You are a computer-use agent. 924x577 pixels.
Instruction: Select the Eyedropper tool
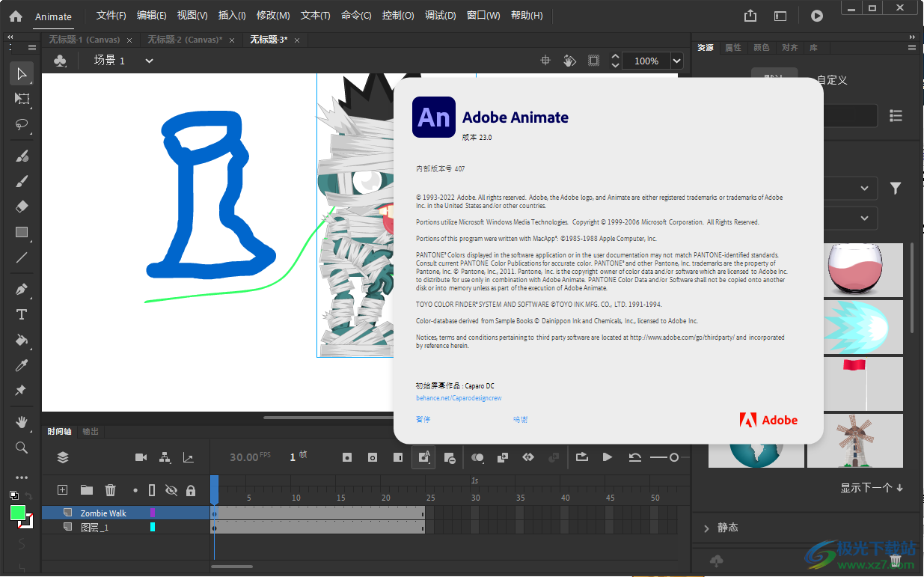click(x=22, y=365)
